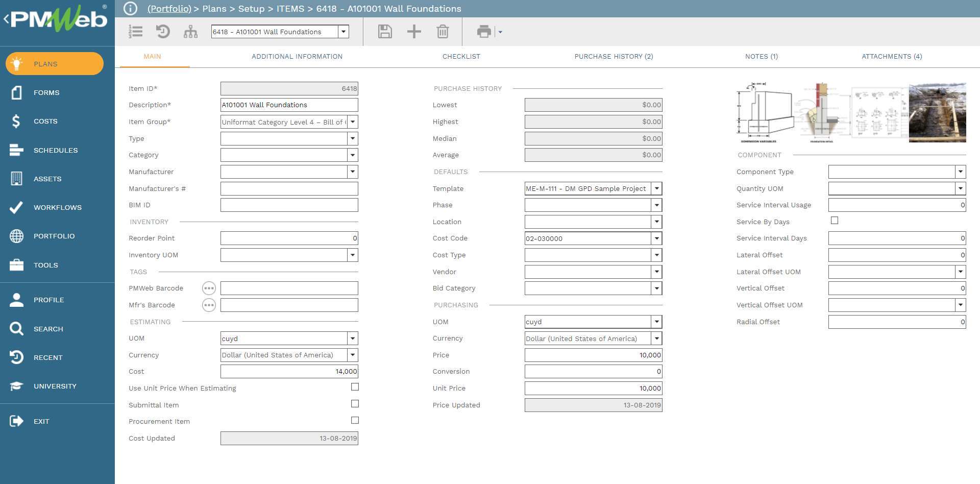The width and height of the screenshot is (980, 484).
Task: Go to Costs in sidebar
Action: [45, 122]
